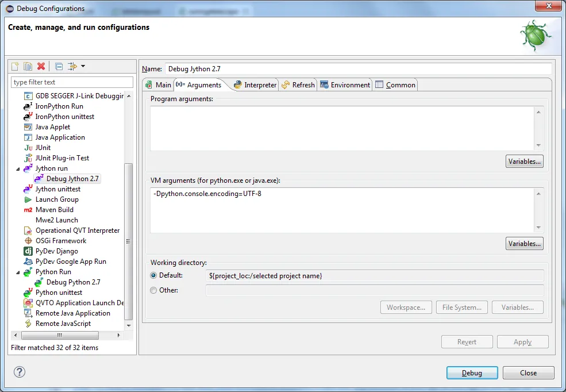The height and width of the screenshot is (392, 566).
Task: Switch to the Main tab
Action: point(158,85)
